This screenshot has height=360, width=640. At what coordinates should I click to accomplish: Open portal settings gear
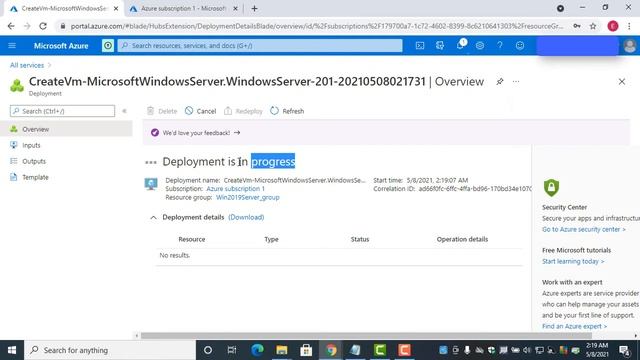click(x=480, y=46)
